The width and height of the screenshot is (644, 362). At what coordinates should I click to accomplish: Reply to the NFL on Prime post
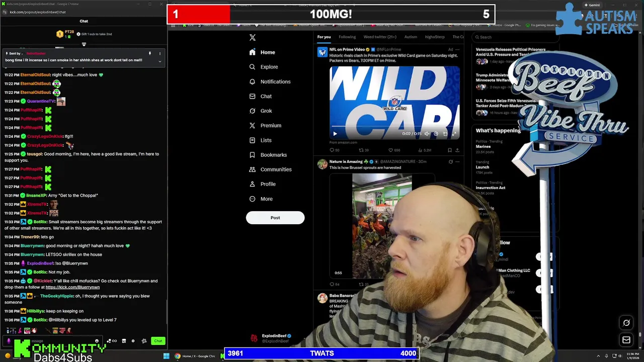click(334, 150)
